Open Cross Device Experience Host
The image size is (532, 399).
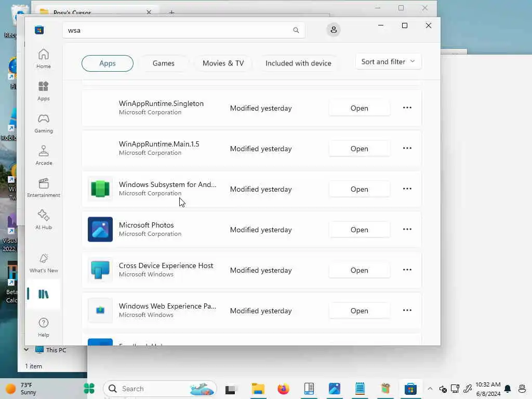(x=359, y=270)
